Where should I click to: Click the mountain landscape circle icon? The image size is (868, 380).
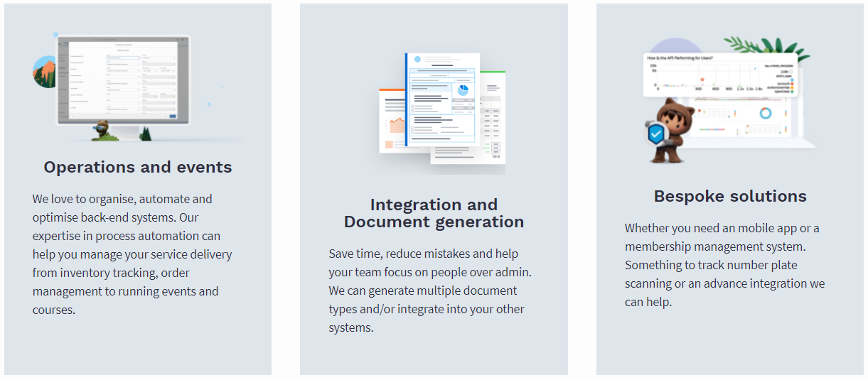(x=43, y=72)
